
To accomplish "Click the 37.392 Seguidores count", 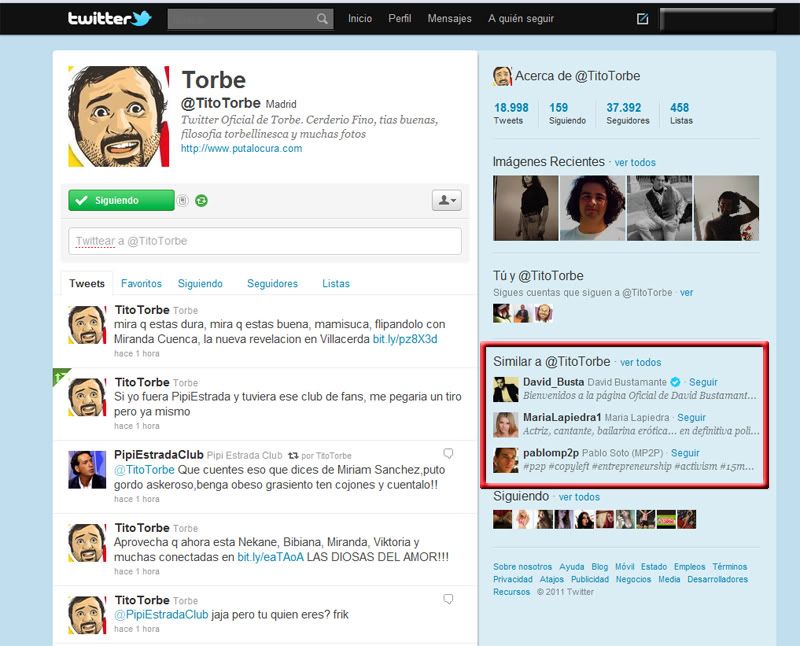I will coord(628,113).
